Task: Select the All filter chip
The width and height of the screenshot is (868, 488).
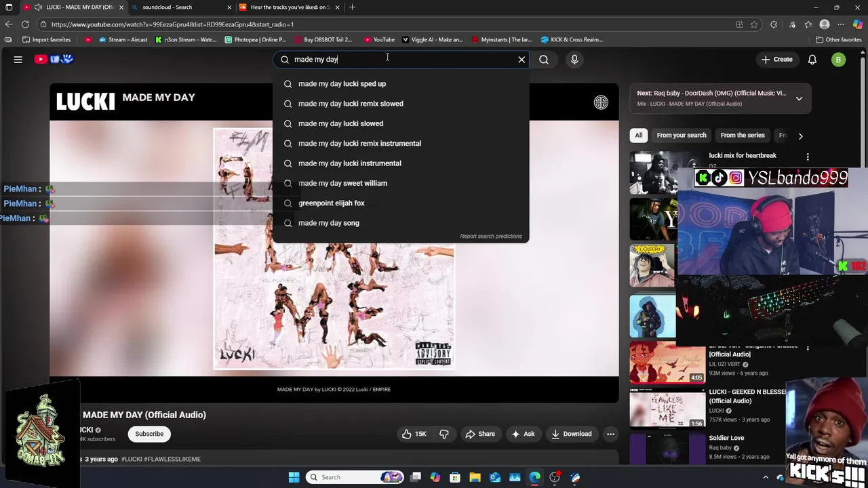Action: (638, 136)
